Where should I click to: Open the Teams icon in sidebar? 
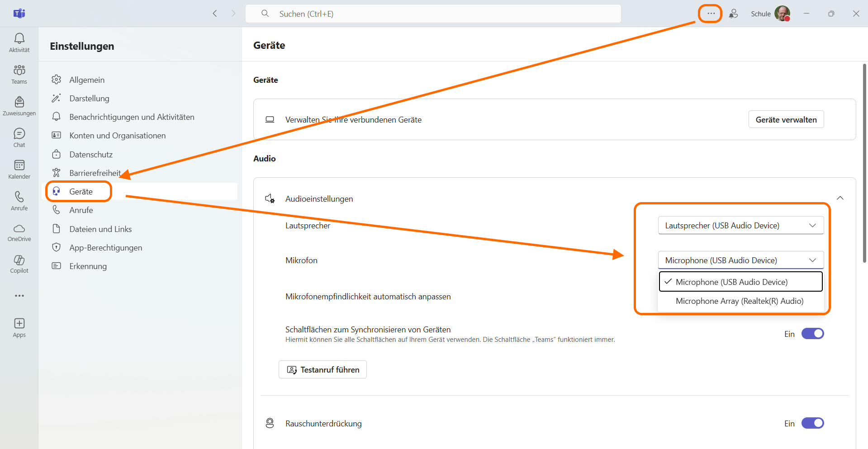click(19, 74)
